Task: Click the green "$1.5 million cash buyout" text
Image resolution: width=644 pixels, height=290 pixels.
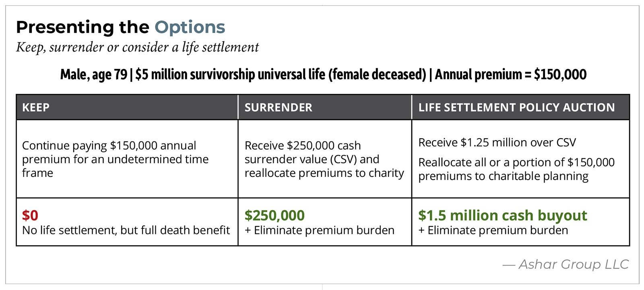Action: pyautogui.click(x=502, y=215)
